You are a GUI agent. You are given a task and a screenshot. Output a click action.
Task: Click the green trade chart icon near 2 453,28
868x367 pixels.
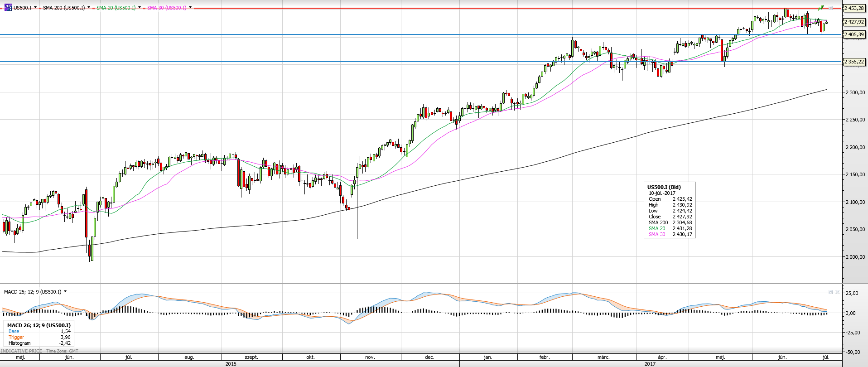click(x=821, y=8)
